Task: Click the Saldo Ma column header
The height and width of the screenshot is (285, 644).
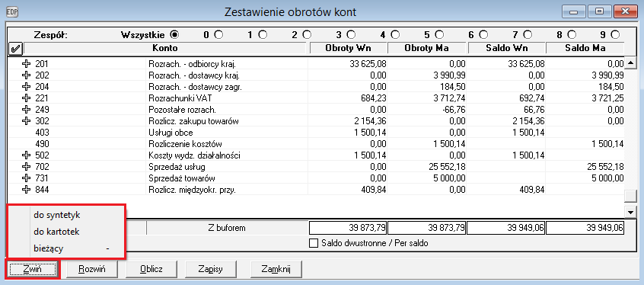Action: (585, 49)
